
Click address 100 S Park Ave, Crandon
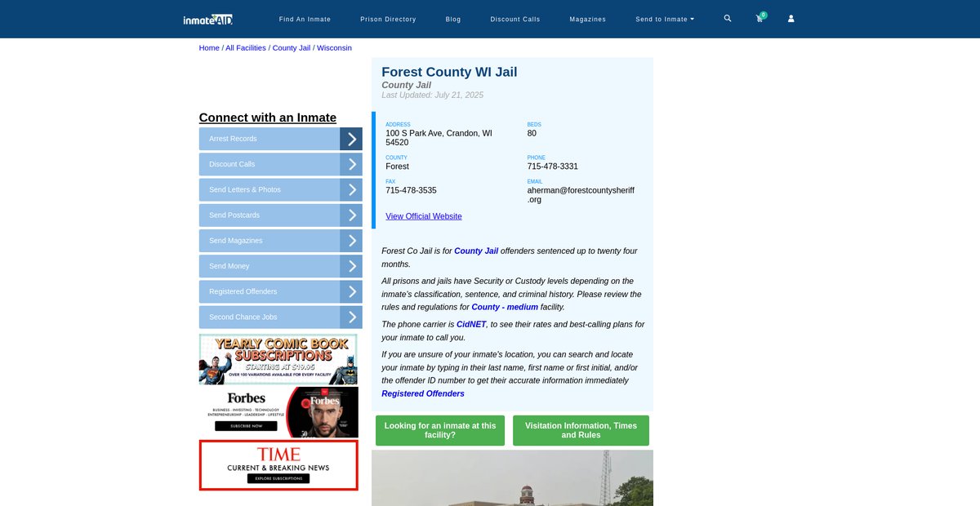click(439, 138)
